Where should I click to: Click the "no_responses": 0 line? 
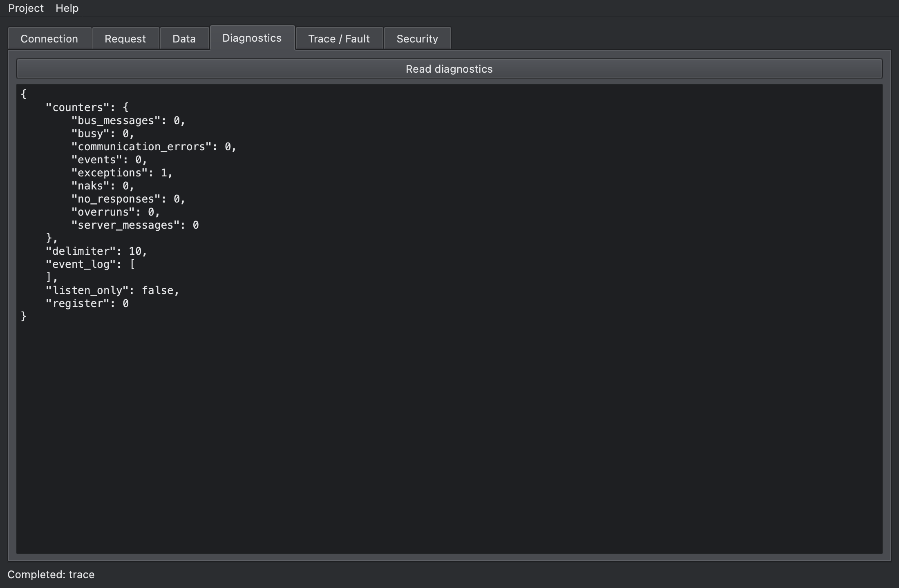128,199
